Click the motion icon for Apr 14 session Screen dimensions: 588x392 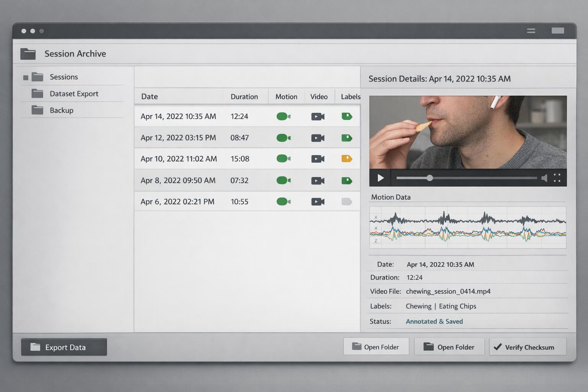coord(283,116)
